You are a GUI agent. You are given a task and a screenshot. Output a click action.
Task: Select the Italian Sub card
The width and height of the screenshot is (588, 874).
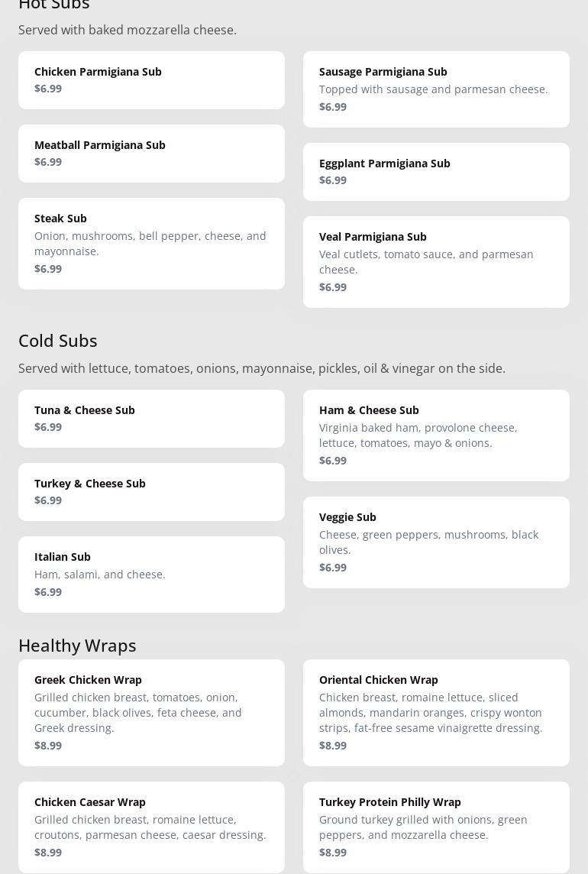(151, 575)
